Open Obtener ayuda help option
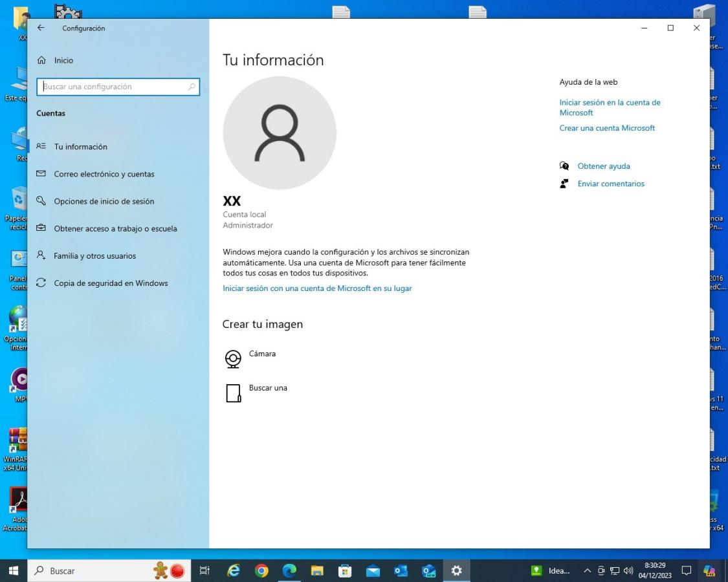This screenshot has height=582, width=728. [x=603, y=166]
